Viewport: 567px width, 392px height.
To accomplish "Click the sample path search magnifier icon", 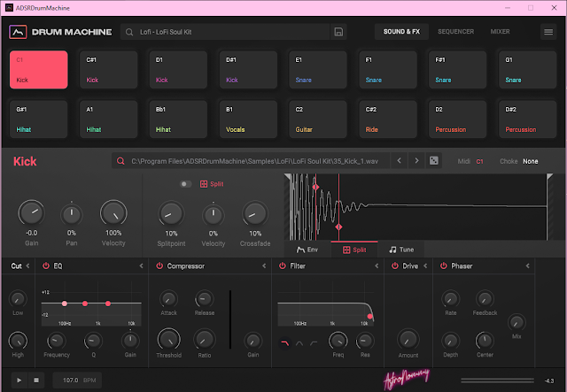I will 120,161.
